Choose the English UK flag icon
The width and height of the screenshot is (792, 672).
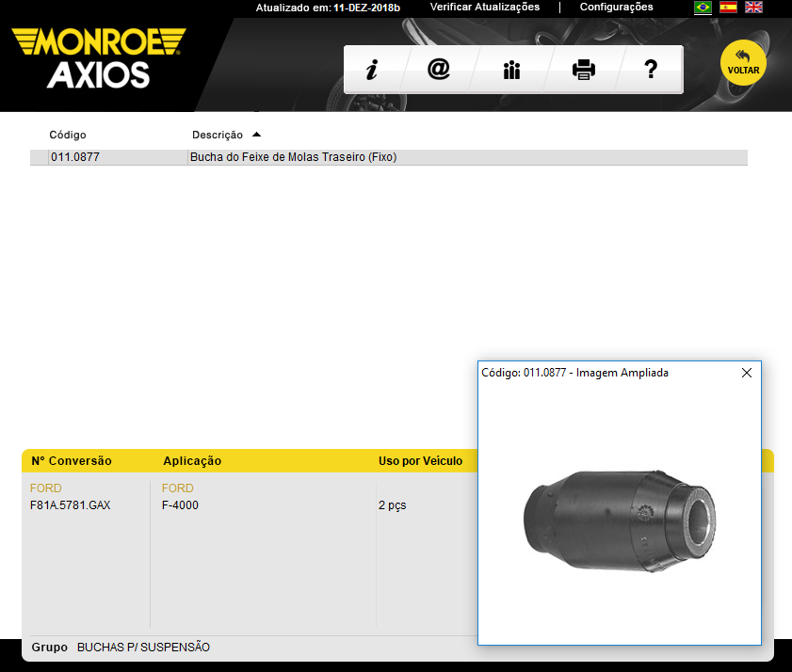click(x=753, y=8)
